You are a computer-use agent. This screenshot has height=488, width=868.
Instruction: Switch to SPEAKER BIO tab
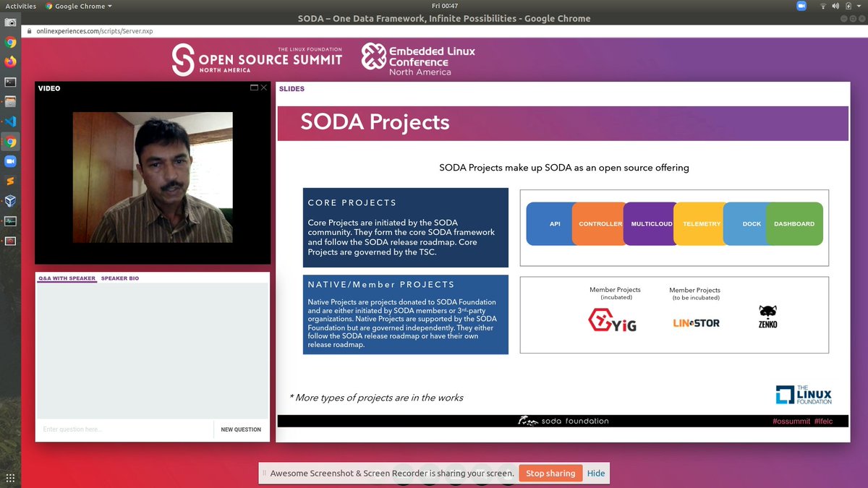120,278
